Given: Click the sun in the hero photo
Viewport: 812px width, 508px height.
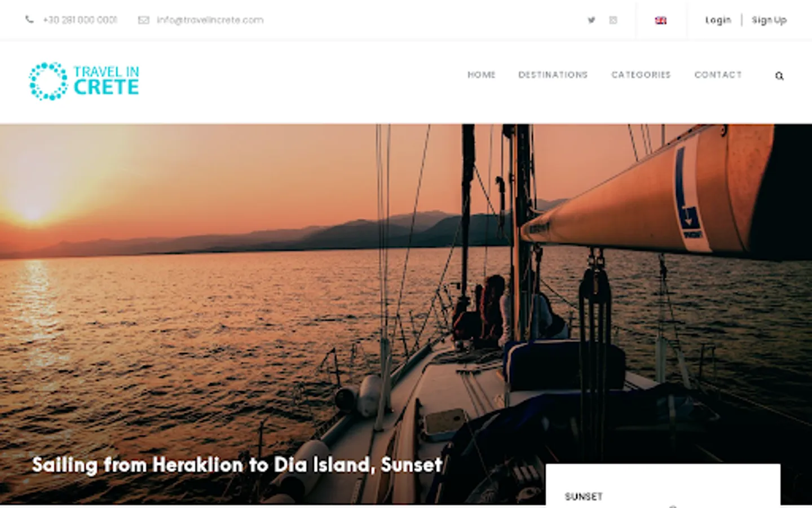Looking at the screenshot, I should tap(32, 212).
